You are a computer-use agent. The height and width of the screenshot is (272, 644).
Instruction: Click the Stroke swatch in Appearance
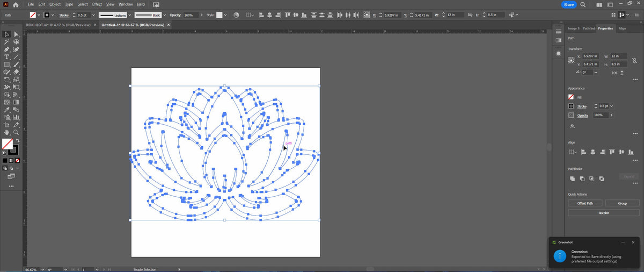[x=572, y=106]
